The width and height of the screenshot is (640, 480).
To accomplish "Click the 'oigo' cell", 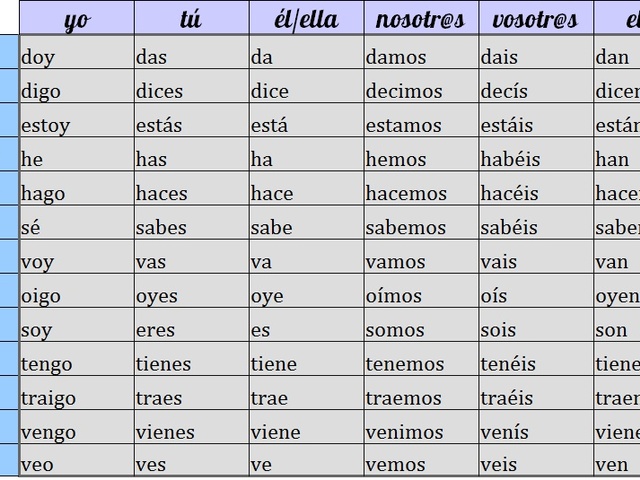I will pyautogui.click(x=77, y=291).
